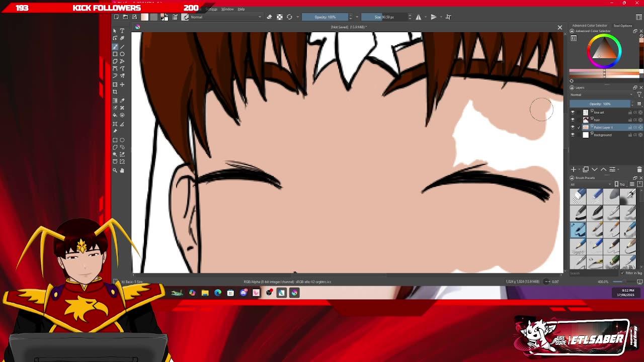Select the Pan hand tool

coord(122,170)
